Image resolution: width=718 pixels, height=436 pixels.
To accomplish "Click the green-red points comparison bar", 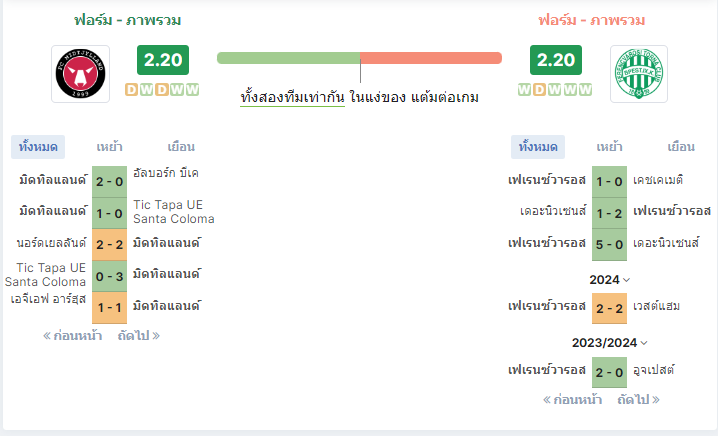I will (x=359, y=58).
